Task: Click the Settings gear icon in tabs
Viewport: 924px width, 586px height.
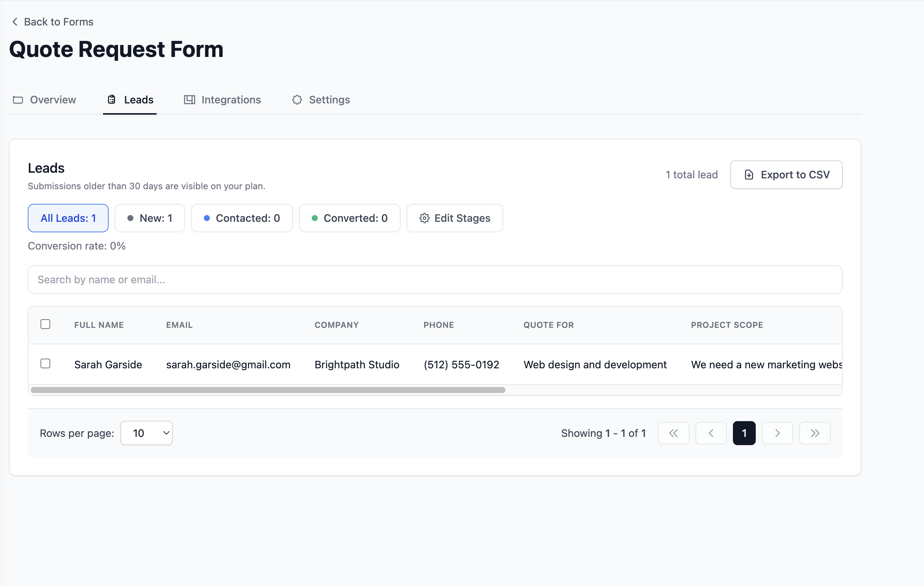Action: (297, 100)
